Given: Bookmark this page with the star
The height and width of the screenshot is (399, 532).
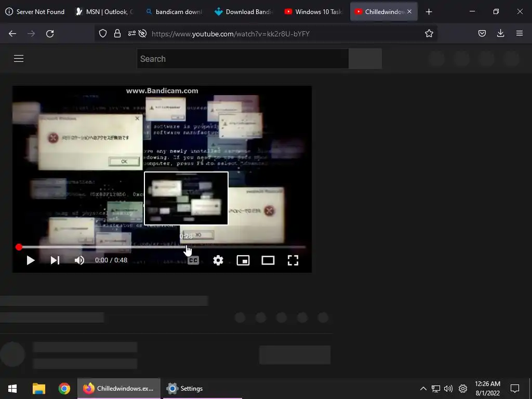Looking at the screenshot, I should [x=429, y=33].
